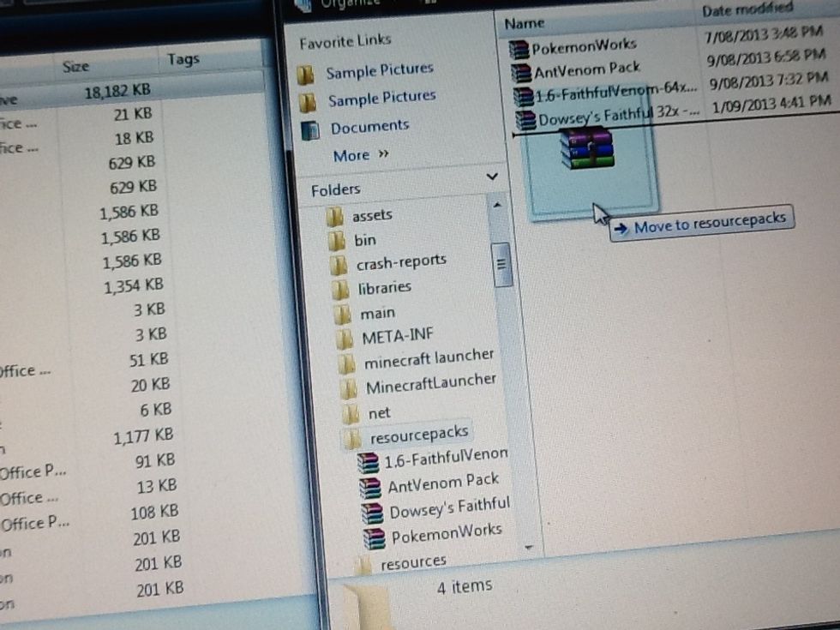Click folder tree scrollbar up arrow
The width and height of the screenshot is (840, 630).
[x=496, y=205]
